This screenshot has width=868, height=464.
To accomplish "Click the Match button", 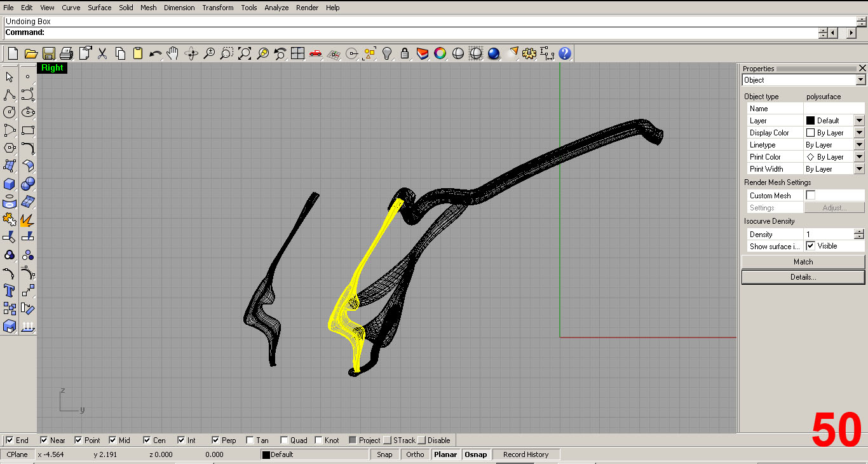I will (803, 262).
